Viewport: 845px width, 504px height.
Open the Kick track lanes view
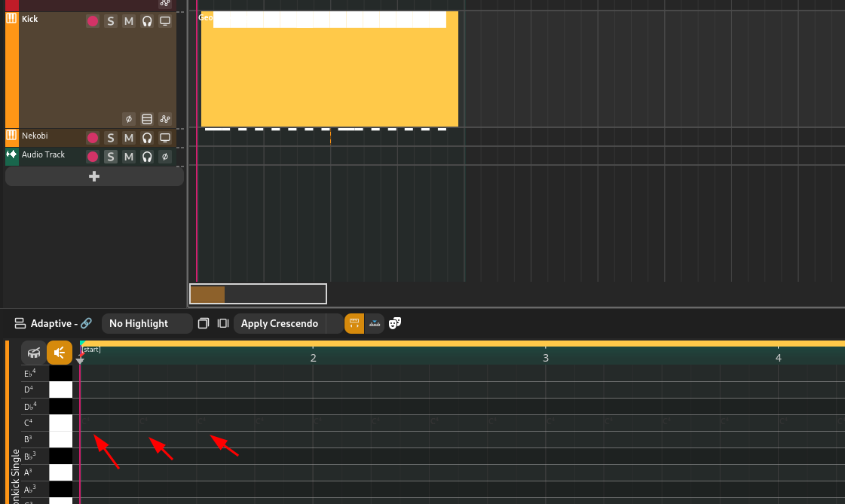(x=147, y=119)
